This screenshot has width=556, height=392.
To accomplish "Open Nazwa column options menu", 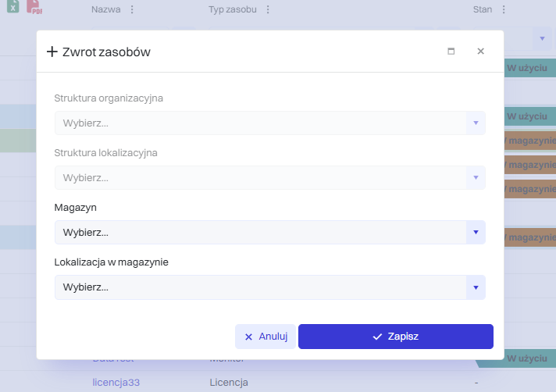I will coord(132,9).
